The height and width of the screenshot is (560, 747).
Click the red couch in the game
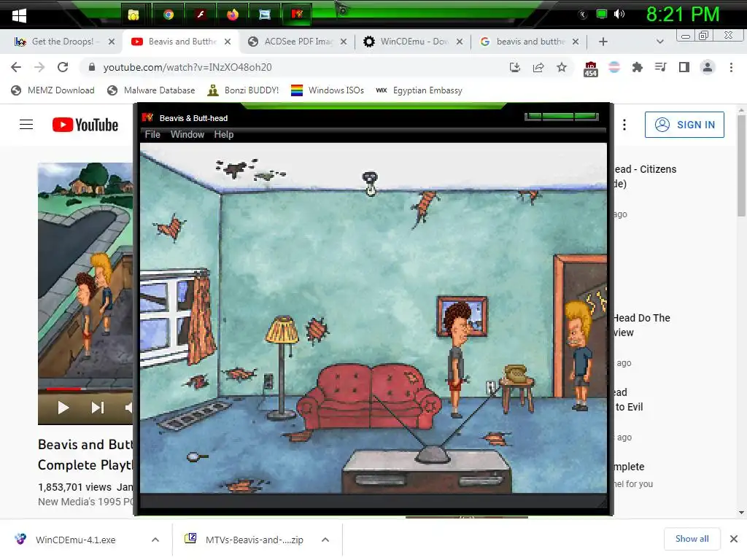click(369, 395)
